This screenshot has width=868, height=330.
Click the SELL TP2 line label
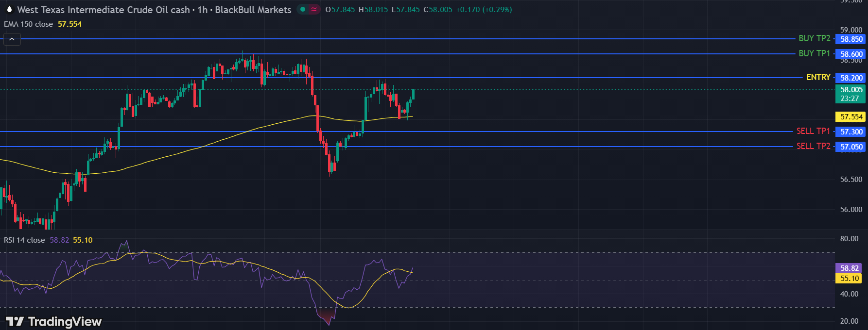point(813,146)
